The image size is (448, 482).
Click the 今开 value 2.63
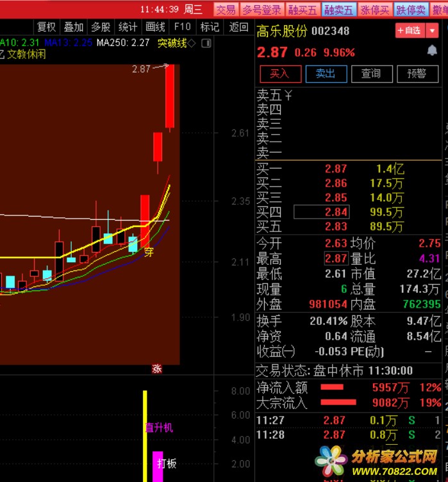click(336, 244)
